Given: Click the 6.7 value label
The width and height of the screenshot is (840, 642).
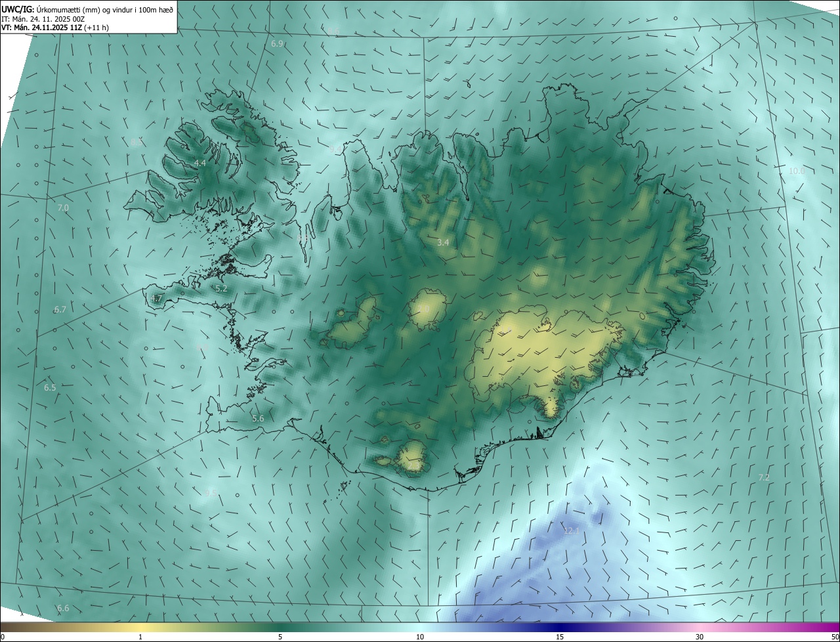Looking at the screenshot, I should 60,309.
